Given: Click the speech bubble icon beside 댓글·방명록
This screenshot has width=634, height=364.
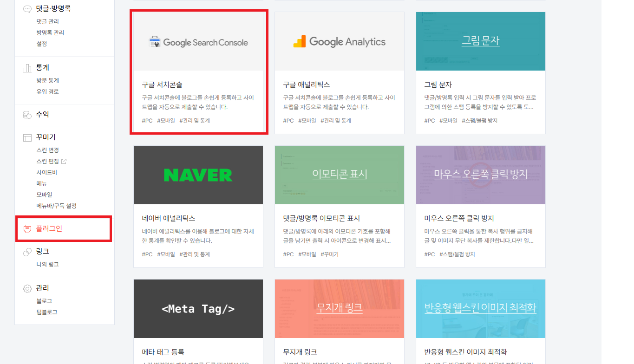Looking at the screenshot, I should pos(27,9).
